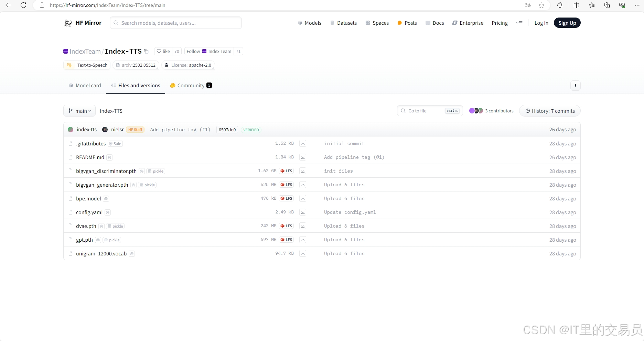This screenshot has height=341, width=644.
Task: Download the .gitattributes file
Action: click(303, 143)
